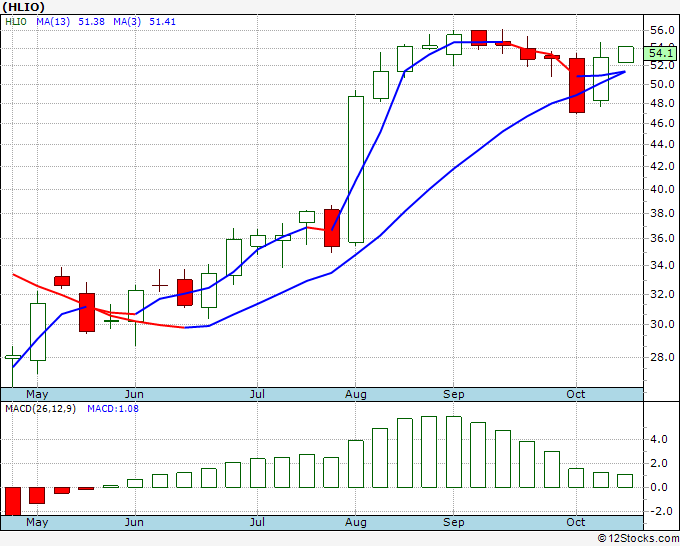
Task: Click the MACD:1.08 value label
Action: 113,409
